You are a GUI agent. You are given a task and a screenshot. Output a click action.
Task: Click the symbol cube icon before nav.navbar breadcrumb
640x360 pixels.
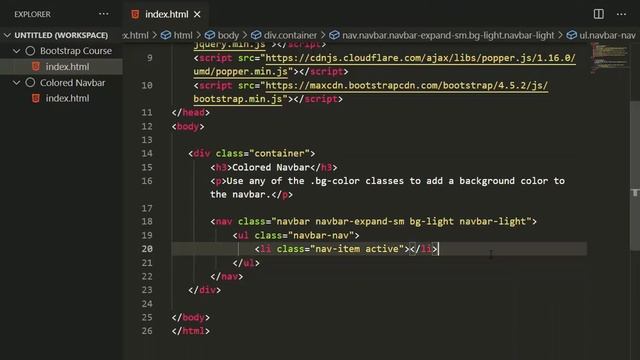pyautogui.click(x=334, y=36)
